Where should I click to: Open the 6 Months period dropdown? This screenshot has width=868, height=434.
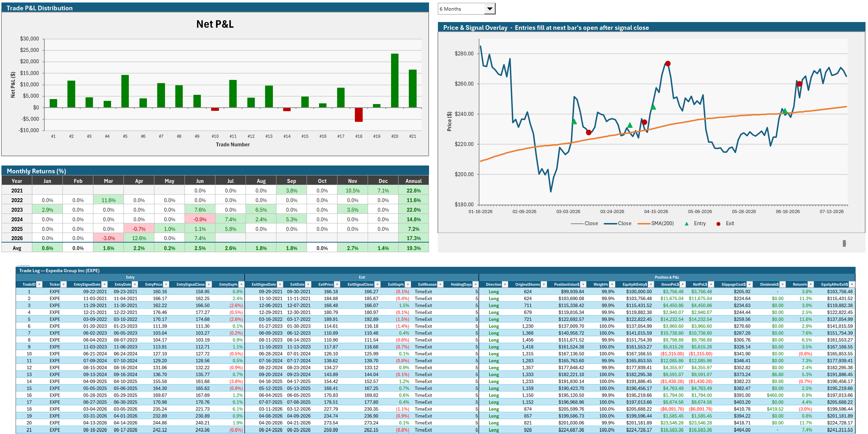point(490,9)
